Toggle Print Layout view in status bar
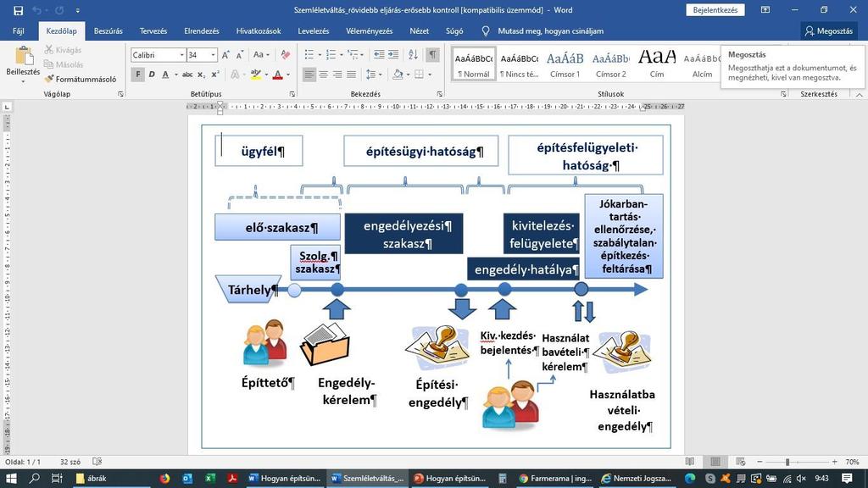Viewport: 868px width, 488px height. pos(715,462)
